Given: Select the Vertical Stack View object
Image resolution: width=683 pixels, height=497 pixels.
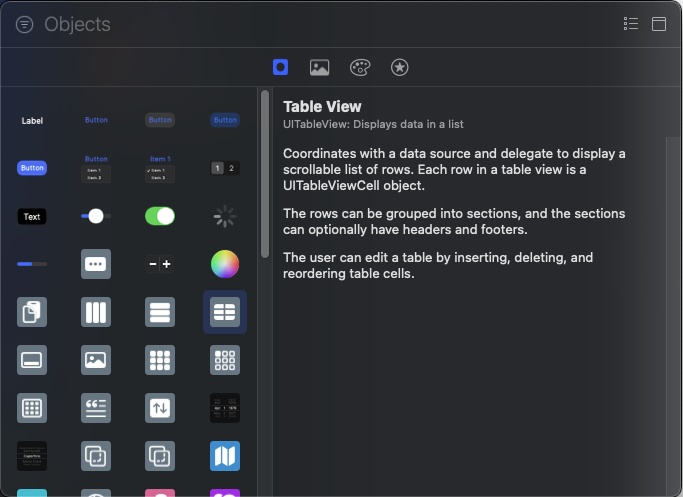Looking at the screenshot, I should [x=160, y=312].
